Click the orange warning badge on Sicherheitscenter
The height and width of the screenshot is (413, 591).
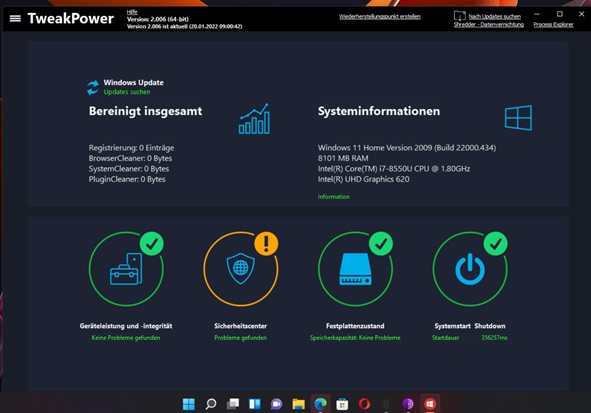coord(266,243)
